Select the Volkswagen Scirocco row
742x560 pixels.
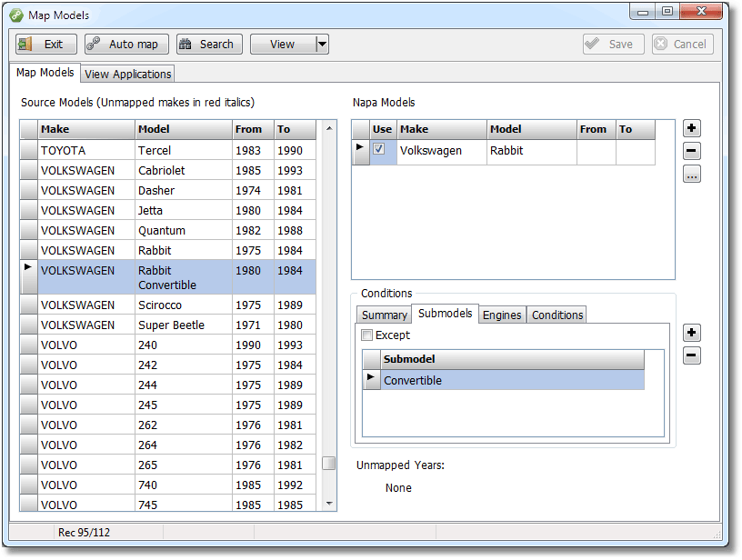click(159, 305)
